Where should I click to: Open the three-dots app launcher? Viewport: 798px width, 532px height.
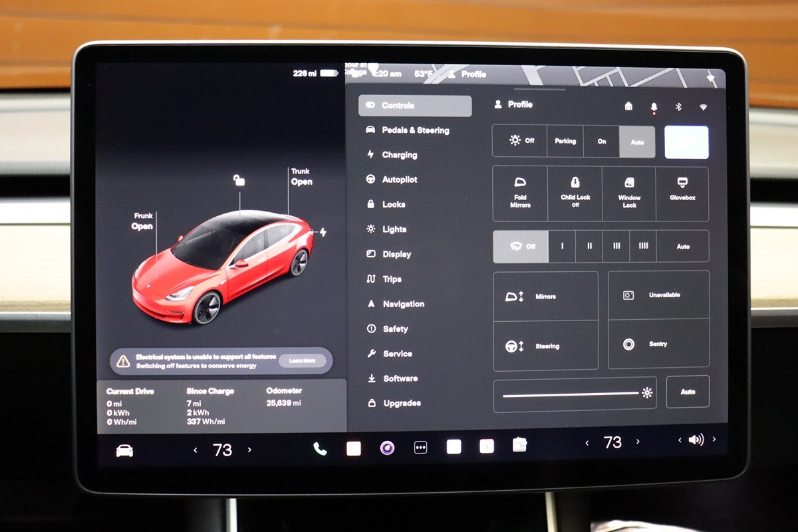[x=420, y=448]
